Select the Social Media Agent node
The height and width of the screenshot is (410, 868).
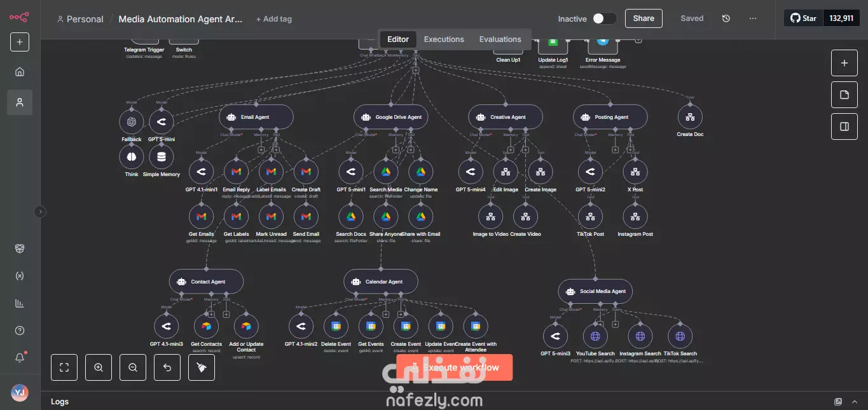[x=595, y=291]
